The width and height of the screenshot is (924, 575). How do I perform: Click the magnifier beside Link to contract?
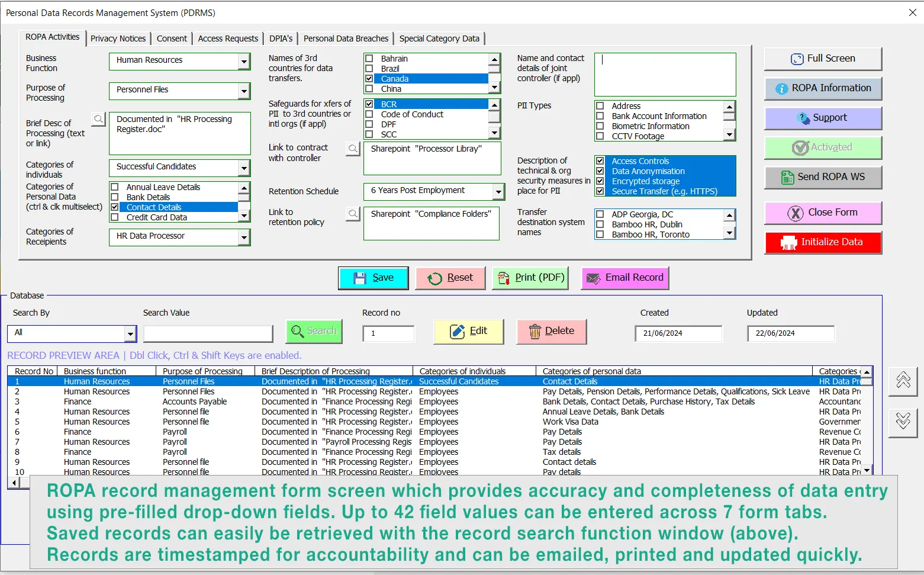[x=353, y=149]
